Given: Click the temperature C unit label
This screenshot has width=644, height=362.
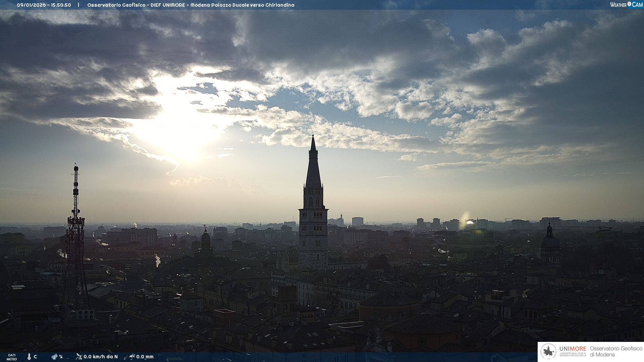Looking at the screenshot, I should 35,357.
